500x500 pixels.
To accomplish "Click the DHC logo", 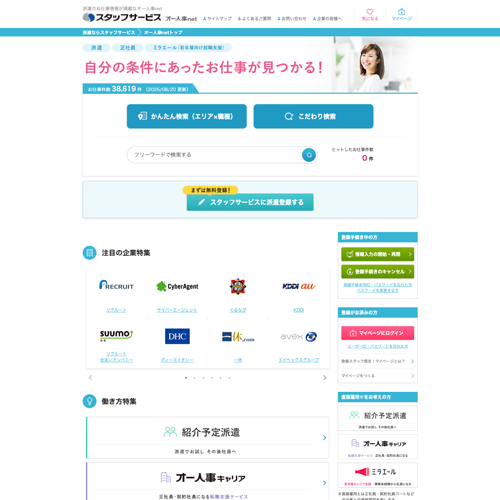I will [177, 336].
